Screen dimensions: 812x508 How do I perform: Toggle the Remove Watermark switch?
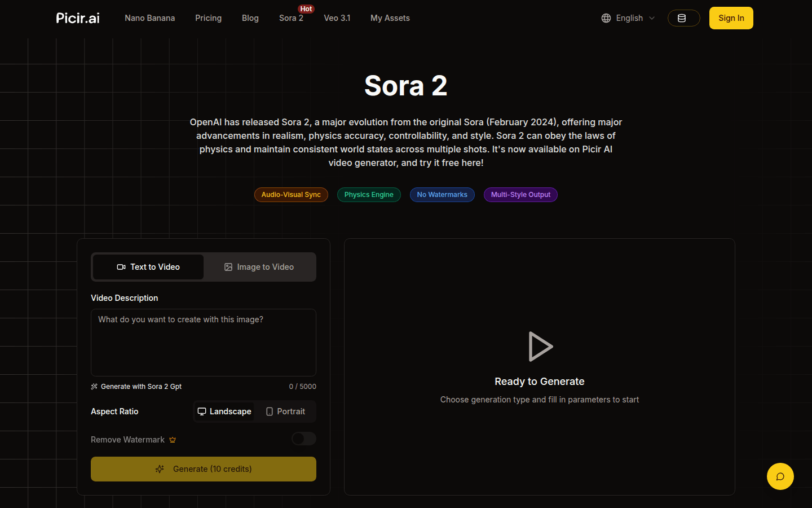pos(304,439)
